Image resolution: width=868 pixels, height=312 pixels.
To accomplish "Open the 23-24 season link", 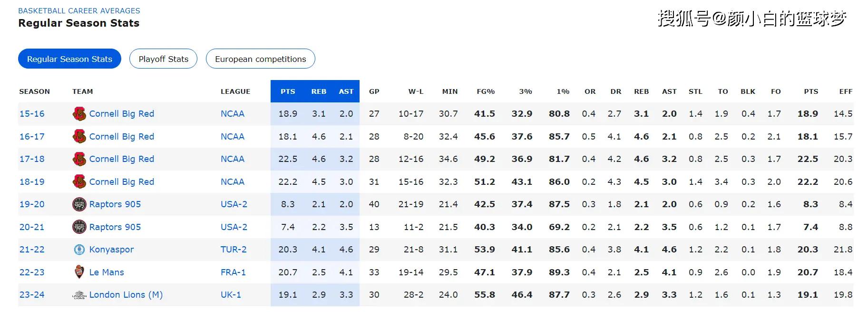I will 32,295.
